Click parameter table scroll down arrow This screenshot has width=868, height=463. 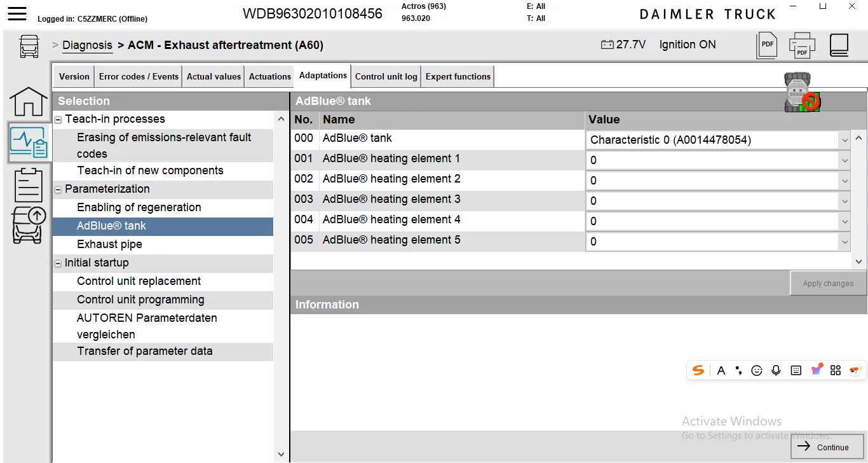pos(859,261)
